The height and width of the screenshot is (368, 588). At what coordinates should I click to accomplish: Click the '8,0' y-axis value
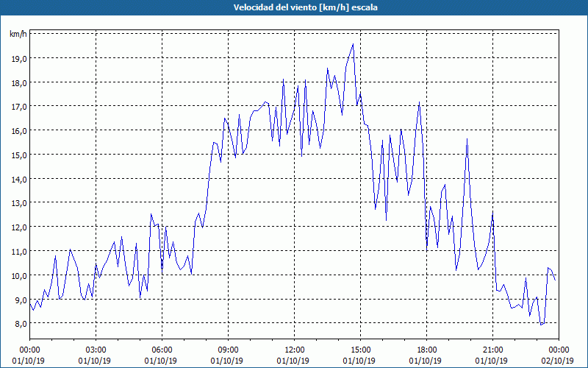21,324
